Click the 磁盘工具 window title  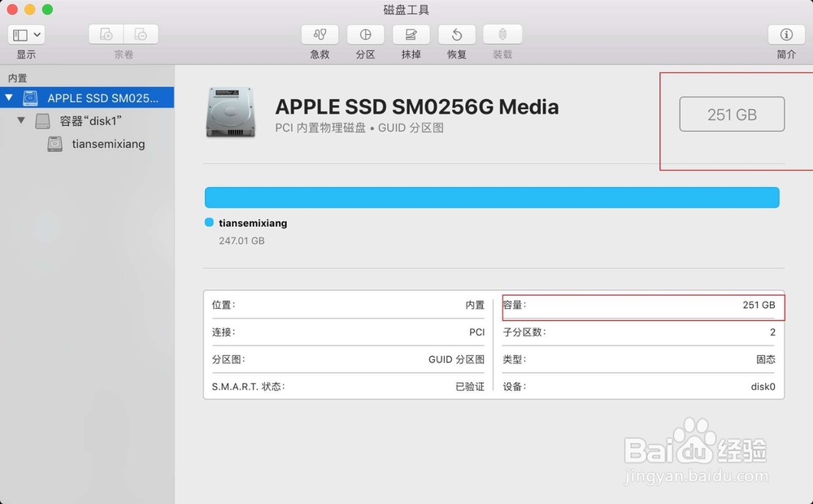click(x=406, y=10)
